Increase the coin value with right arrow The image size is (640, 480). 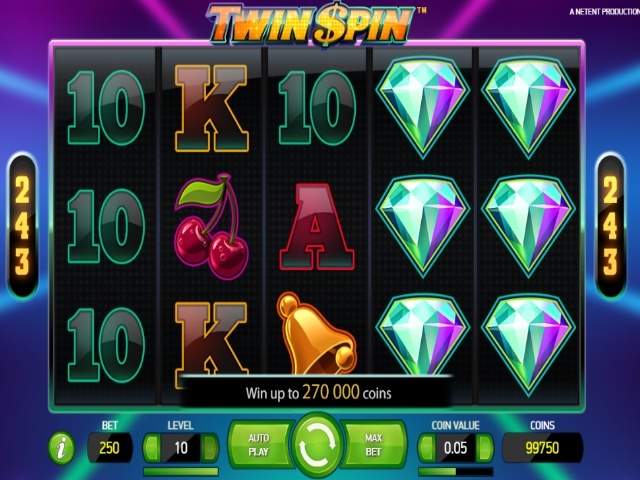485,448
